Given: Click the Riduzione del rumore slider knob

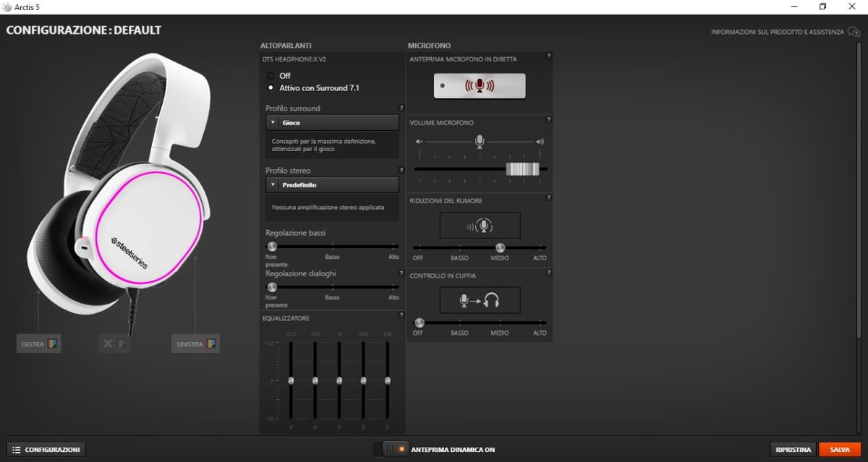Looking at the screenshot, I should pos(500,248).
